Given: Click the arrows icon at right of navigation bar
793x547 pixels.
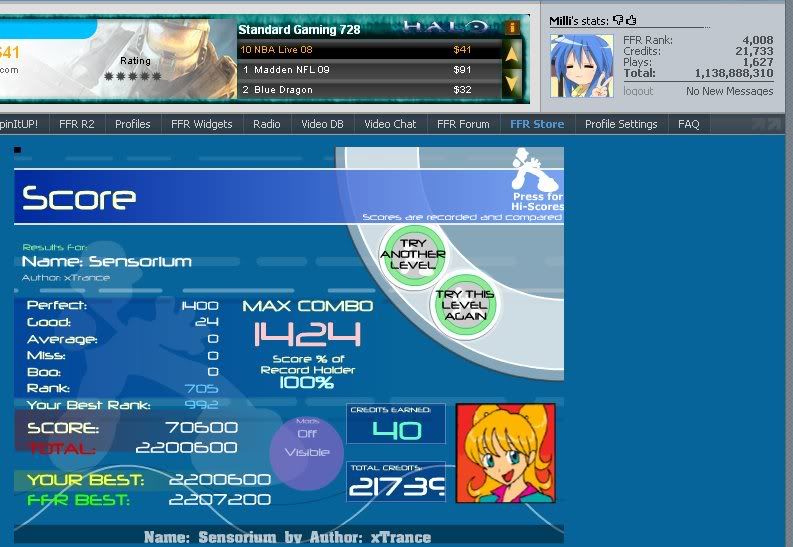Looking at the screenshot, I should [x=769, y=125].
